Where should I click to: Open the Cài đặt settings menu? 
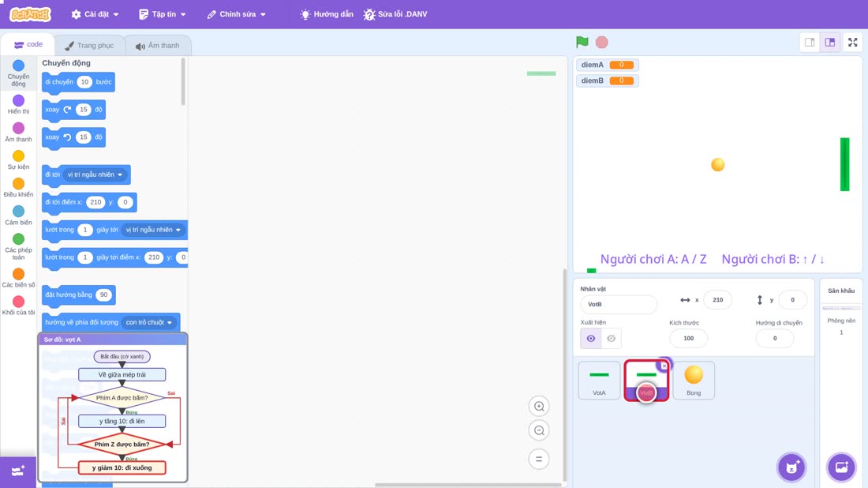click(95, 14)
